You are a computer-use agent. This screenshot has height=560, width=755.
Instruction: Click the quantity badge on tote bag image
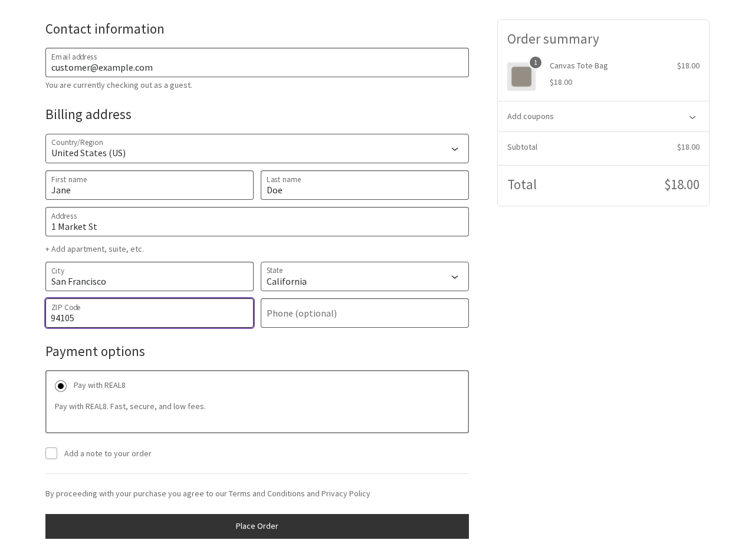536,62
